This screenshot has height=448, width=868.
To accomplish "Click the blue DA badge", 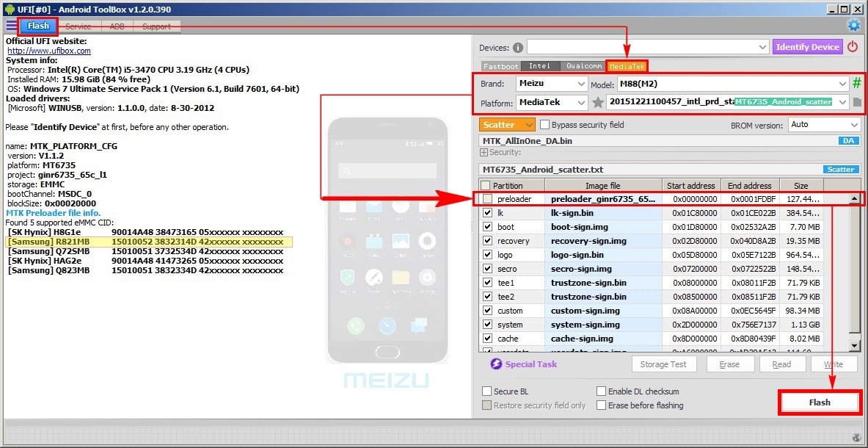I will [848, 141].
